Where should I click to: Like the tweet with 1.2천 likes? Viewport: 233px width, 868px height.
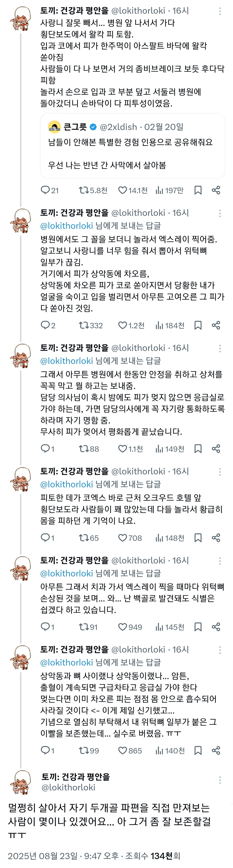point(123,325)
